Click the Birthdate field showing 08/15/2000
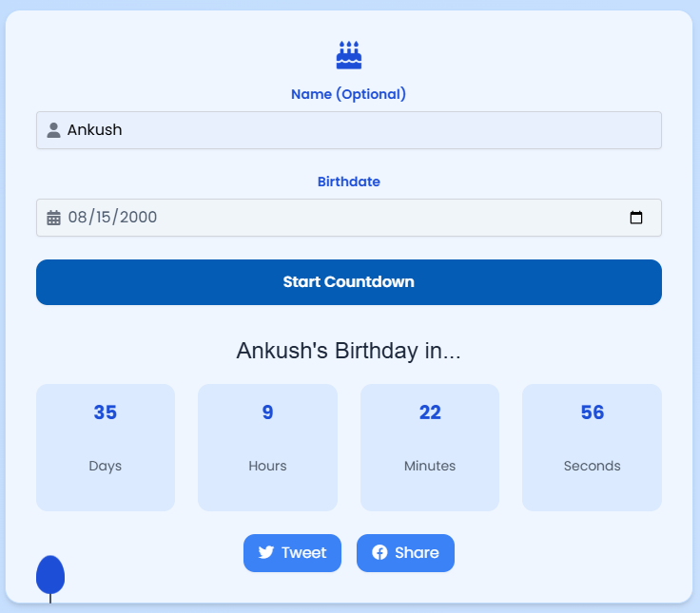Screen dimensions: 700x613 (349, 218)
